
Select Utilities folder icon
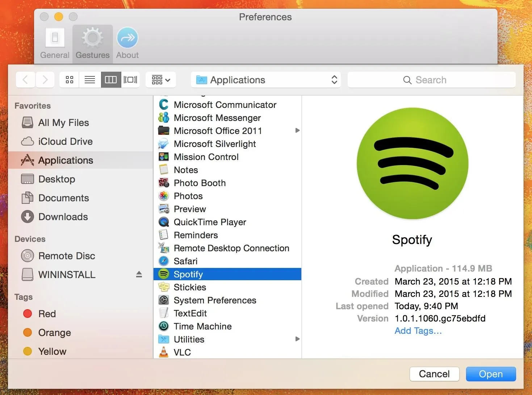coord(164,339)
